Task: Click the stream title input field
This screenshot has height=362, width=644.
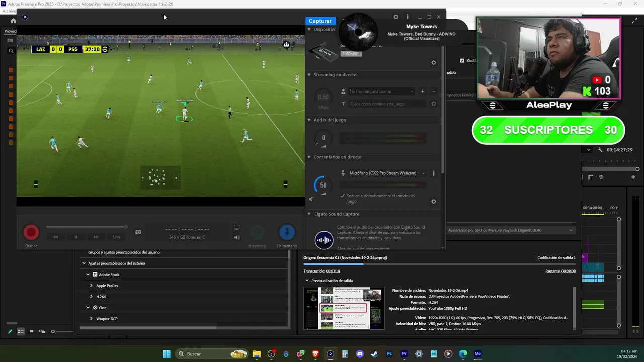Action: [388, 104]
